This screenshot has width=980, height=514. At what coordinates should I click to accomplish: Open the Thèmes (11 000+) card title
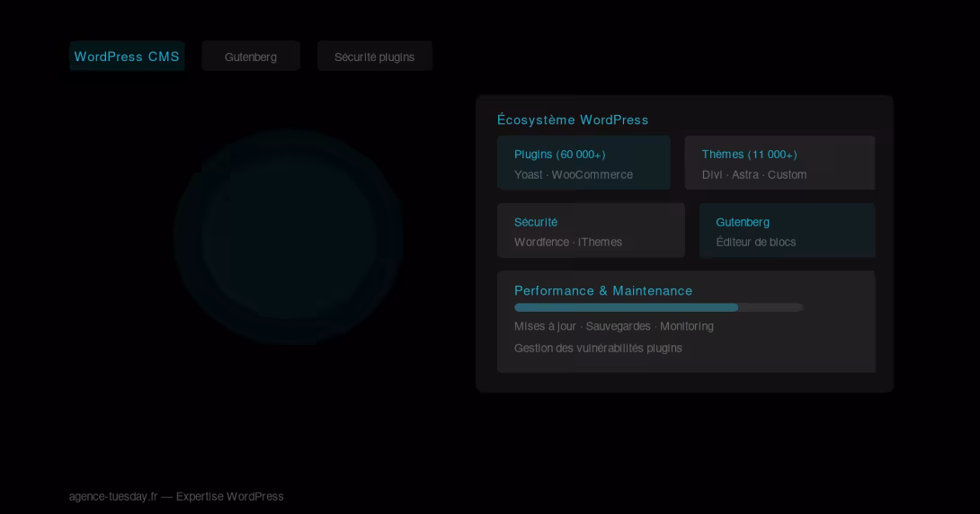tap(749, 155)
